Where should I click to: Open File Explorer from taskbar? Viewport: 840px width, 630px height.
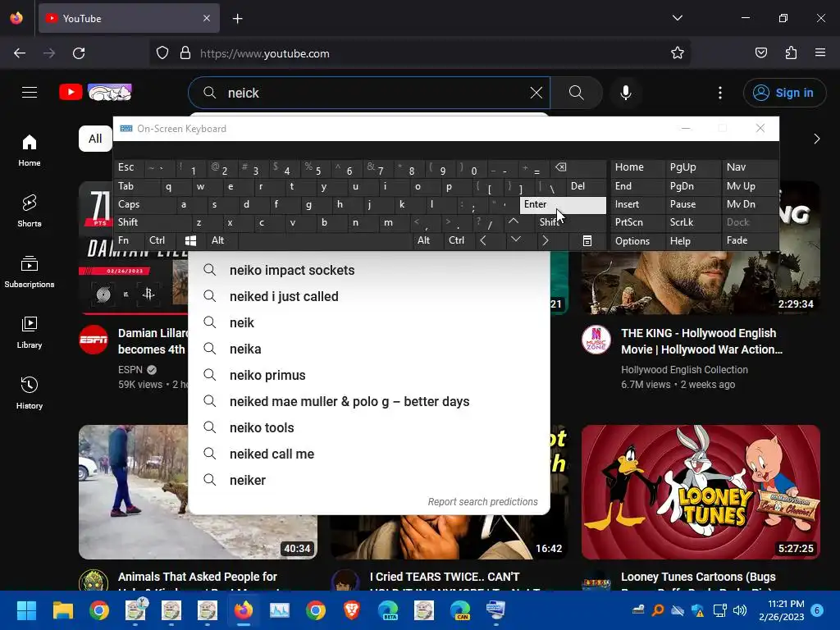click(62, 610)
